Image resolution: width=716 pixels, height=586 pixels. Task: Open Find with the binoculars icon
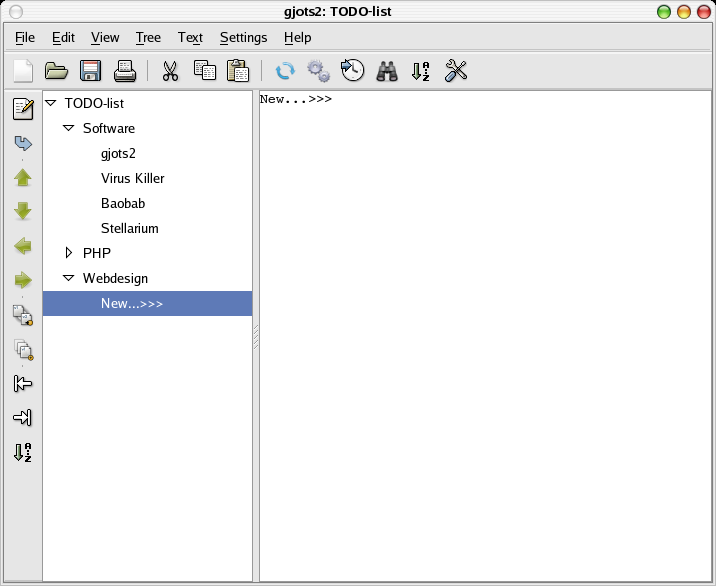coord(387,71)
